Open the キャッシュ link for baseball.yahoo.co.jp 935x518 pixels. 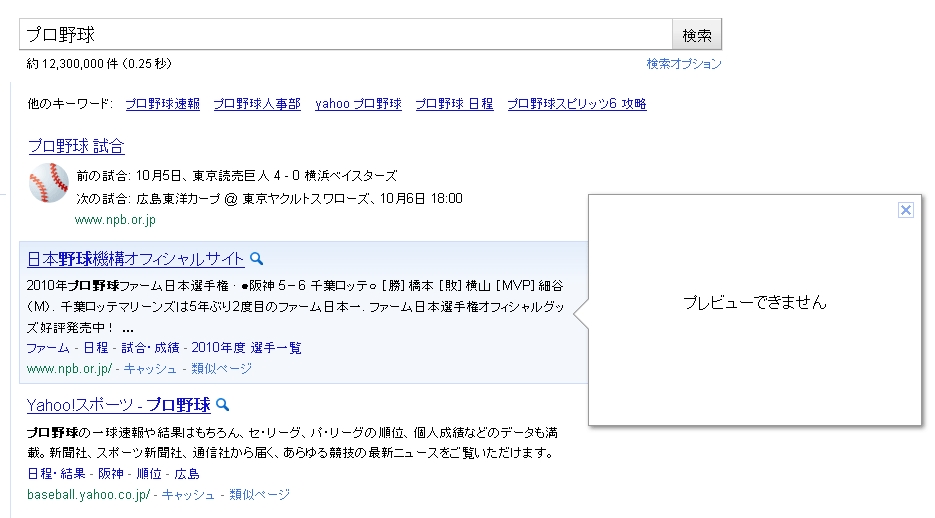188,495
